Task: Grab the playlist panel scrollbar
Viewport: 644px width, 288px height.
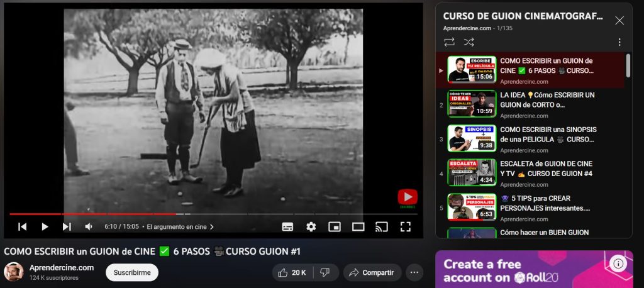Action: tap(628, 66)
